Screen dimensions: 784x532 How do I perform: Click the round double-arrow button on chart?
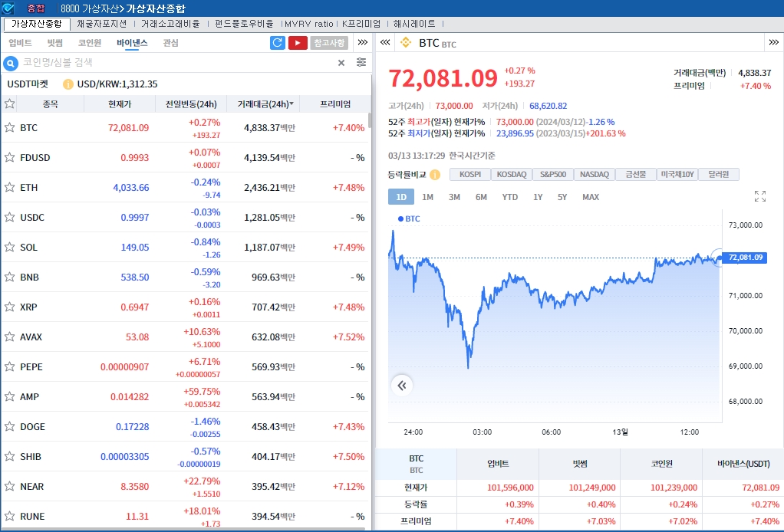pos(403,385)
